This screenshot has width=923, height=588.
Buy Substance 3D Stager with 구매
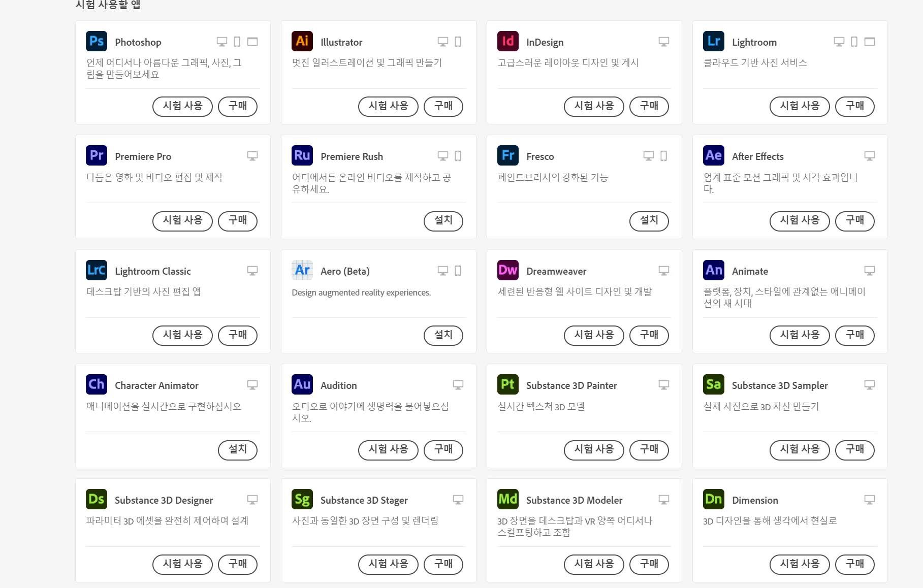click(x=443, y=564)
